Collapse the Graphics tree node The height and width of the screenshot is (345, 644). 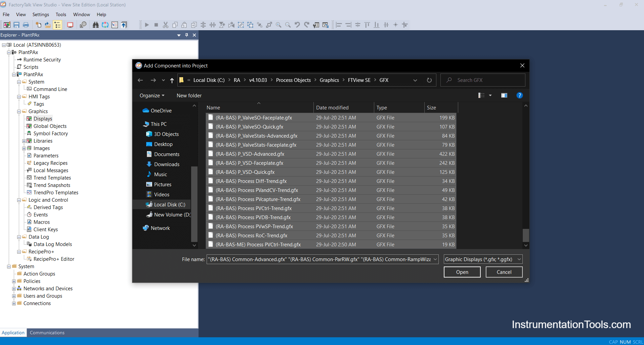coord(19,111)
